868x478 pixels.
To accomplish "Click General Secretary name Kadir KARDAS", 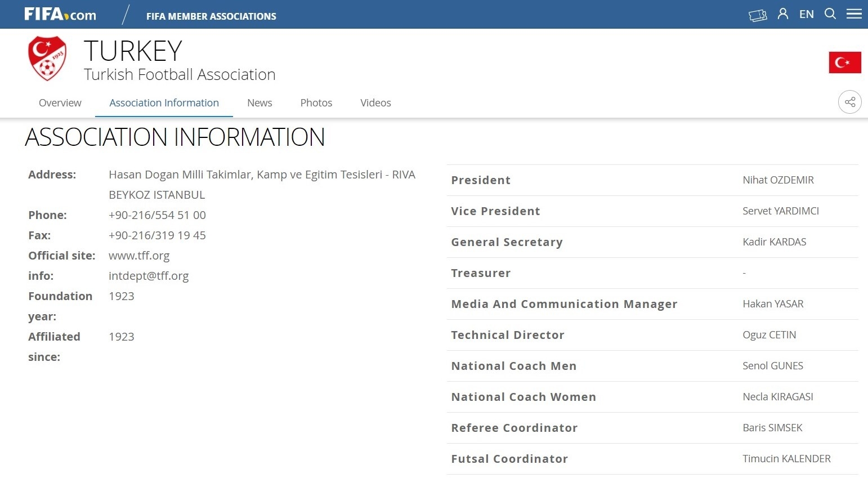I will click(774, 242).
